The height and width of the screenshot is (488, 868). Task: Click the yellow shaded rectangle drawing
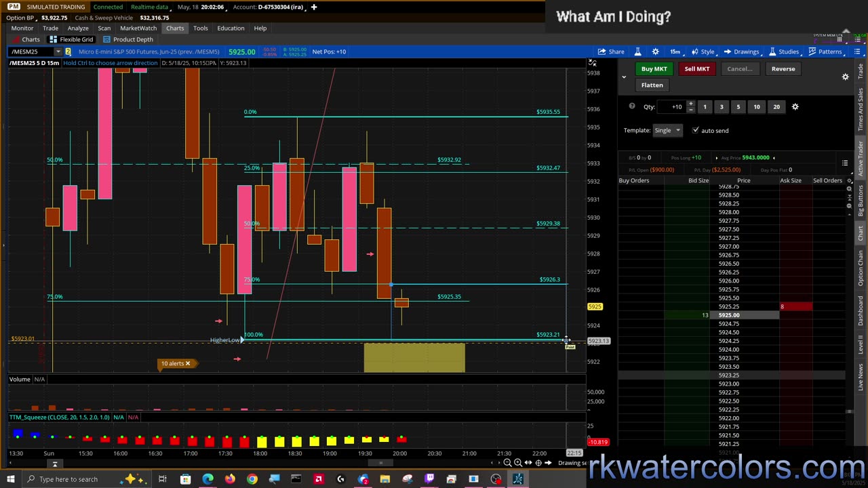[x=414, y=357]
